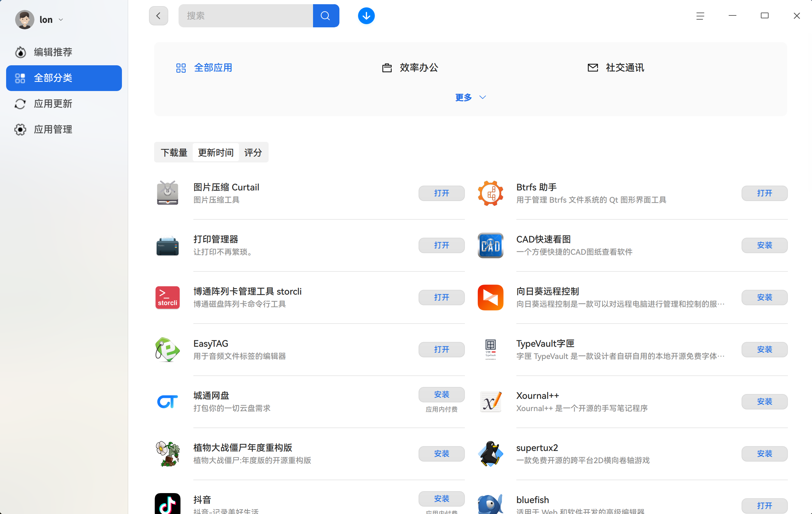The height and width of the screenshot is (514, 812).
Task: Open 应用更新 to check app updates
Action: [x=53, y=104]
